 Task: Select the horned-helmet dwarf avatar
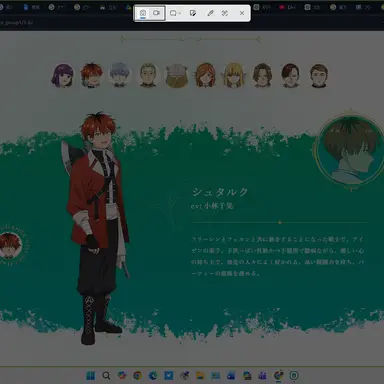click(x=177, y=76)
